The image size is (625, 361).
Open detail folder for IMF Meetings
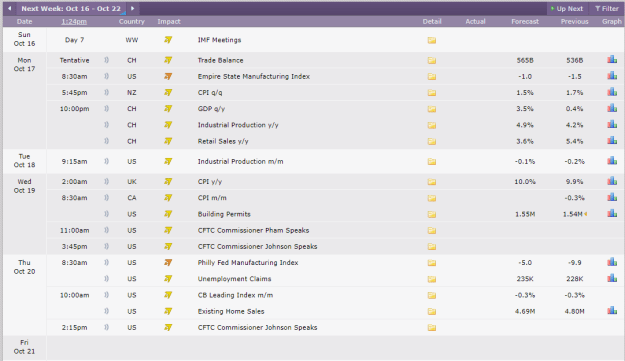[432, 40]
